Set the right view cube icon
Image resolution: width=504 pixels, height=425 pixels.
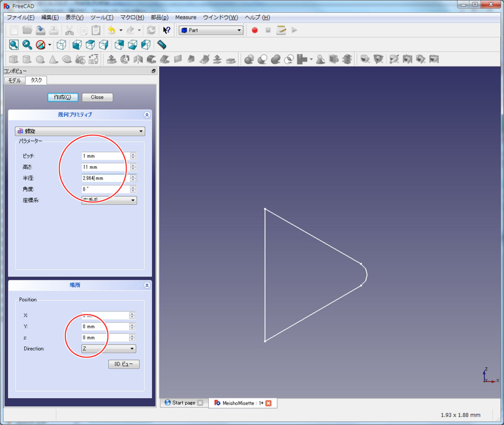coord(103,45)
